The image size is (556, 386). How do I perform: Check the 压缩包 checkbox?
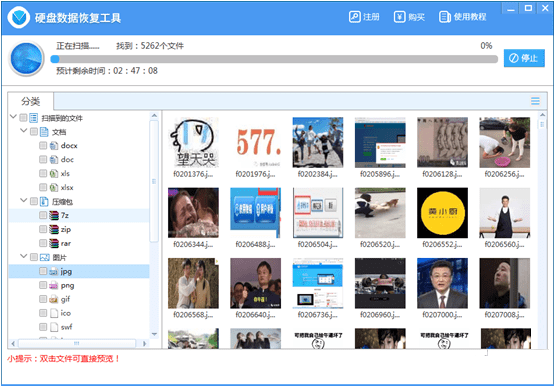[34, 201]
